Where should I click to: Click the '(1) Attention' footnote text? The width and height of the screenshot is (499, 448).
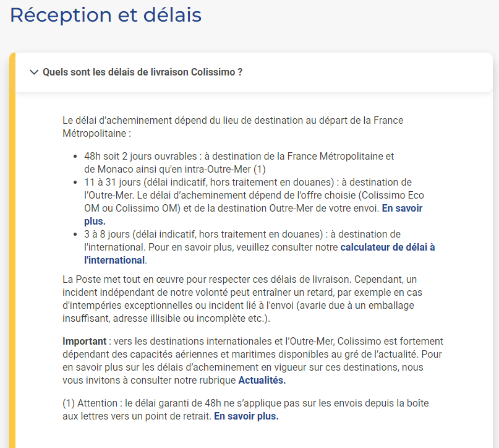point(245,410)
